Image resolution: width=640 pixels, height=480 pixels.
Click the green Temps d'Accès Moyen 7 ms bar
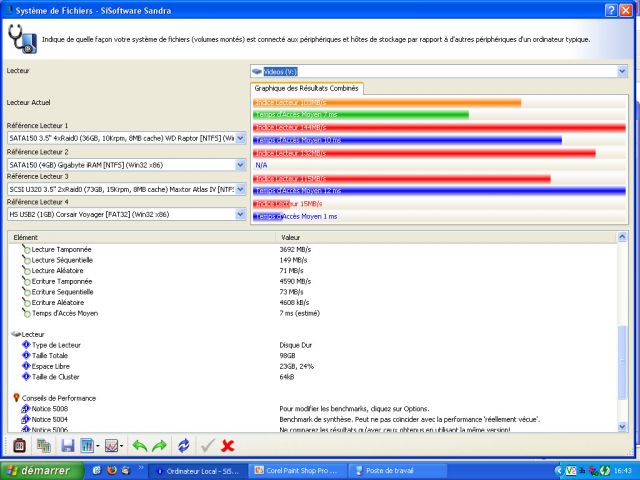[361, 115]
